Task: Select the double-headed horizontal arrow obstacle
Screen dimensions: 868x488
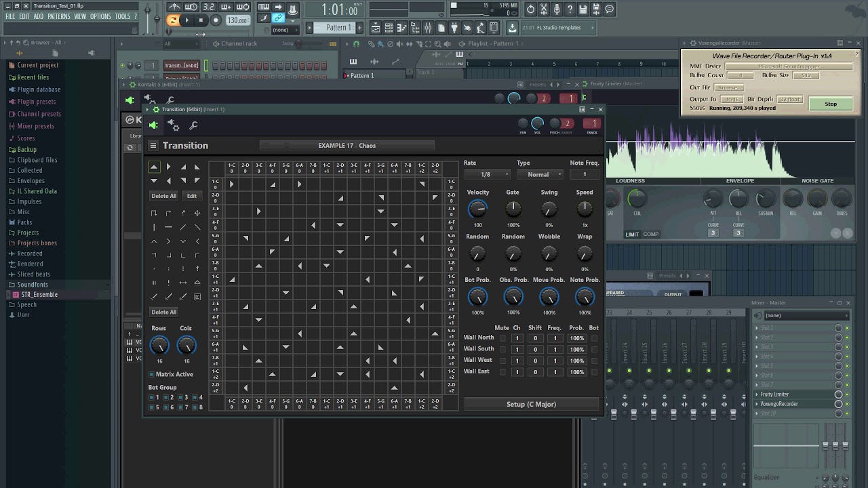Action: [x=183, y=283]
